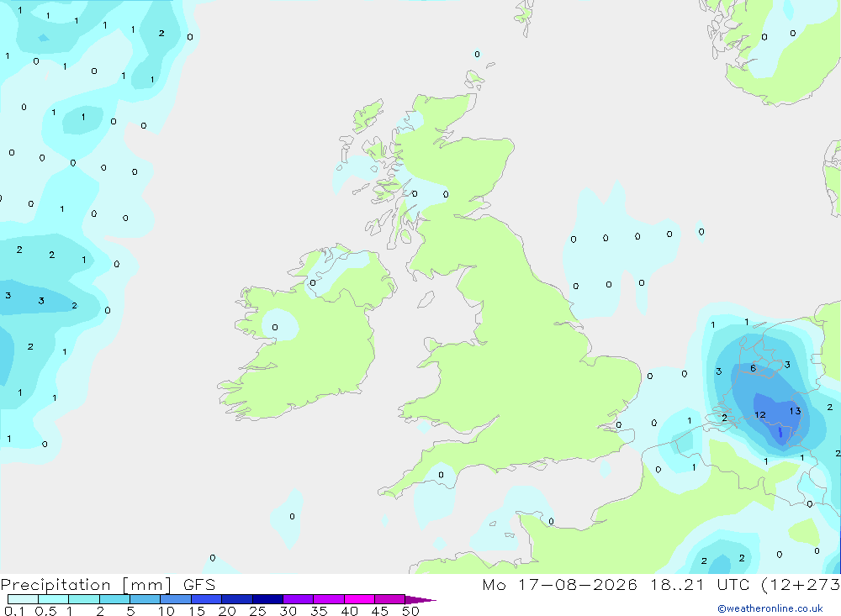Select the 25–30 mm legend color swatch

click(267, 599)
